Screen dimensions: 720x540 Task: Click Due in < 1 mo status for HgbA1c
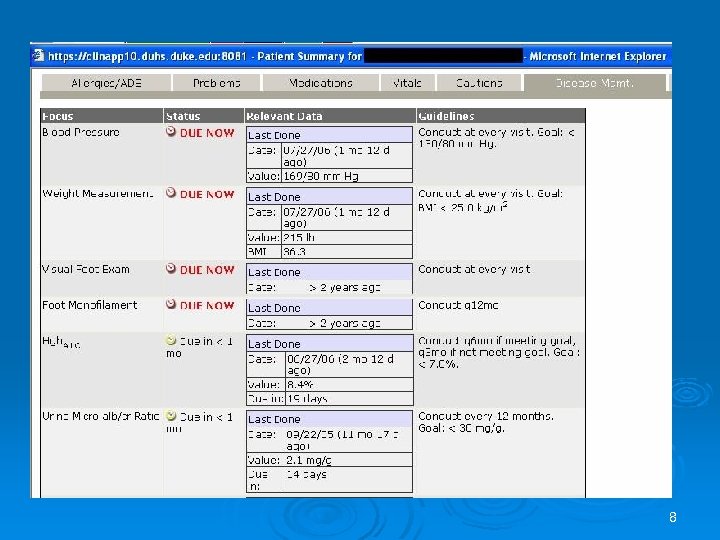(200, 347)
